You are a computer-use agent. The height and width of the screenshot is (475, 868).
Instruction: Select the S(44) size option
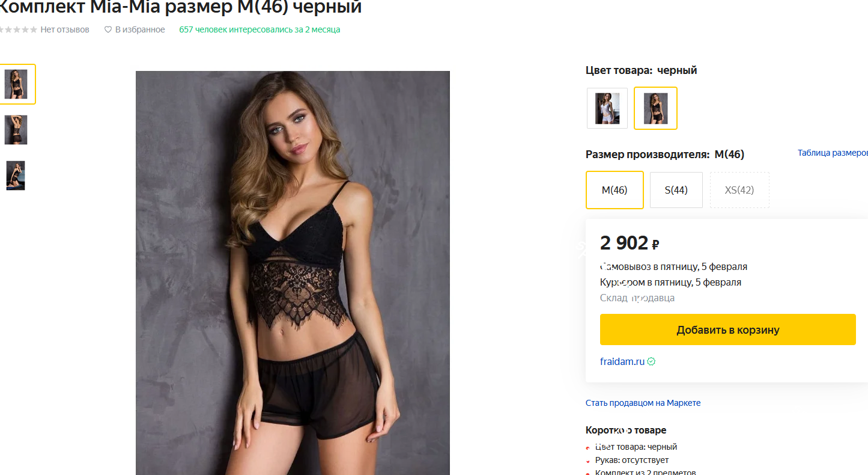pyautogui.click(x=676, y=189)
